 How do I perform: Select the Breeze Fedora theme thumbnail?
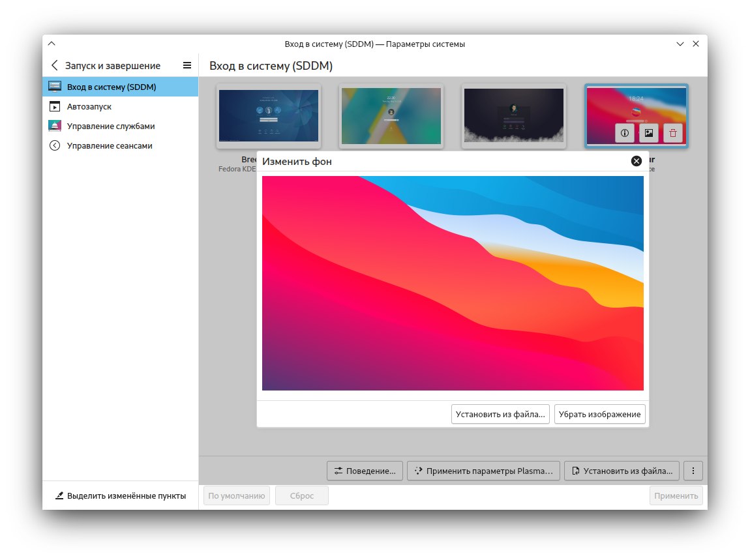pyautogui.click(x=268, y=116)
